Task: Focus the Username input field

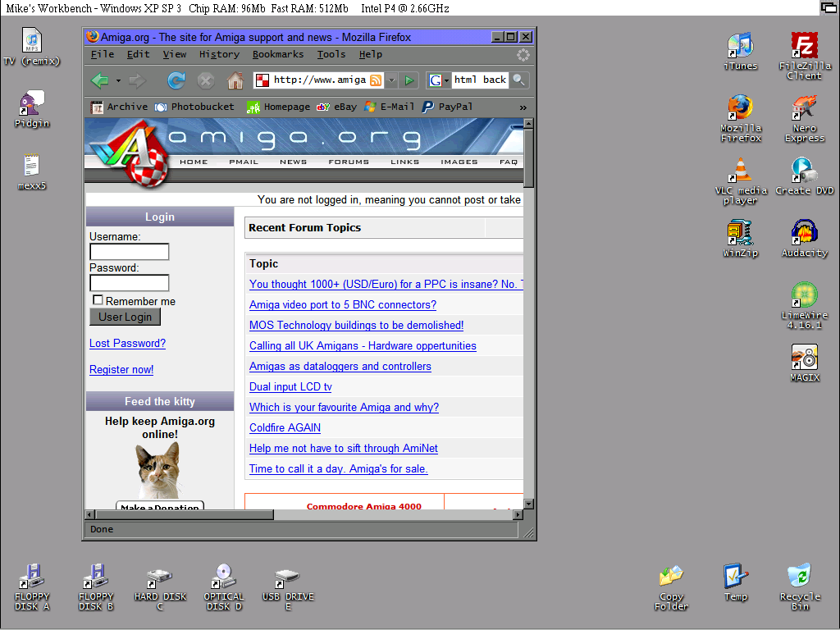Action: (129, 252)
